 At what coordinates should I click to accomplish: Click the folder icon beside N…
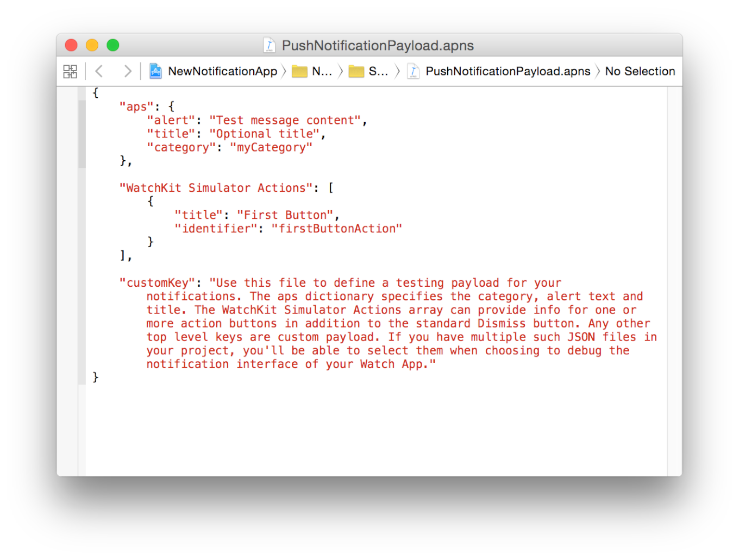[299, 71]
